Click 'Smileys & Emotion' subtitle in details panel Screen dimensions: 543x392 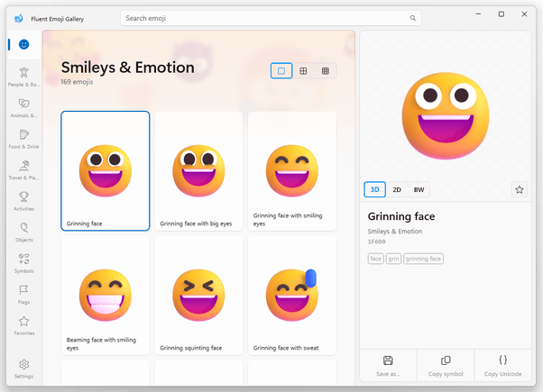pos(395,231)
